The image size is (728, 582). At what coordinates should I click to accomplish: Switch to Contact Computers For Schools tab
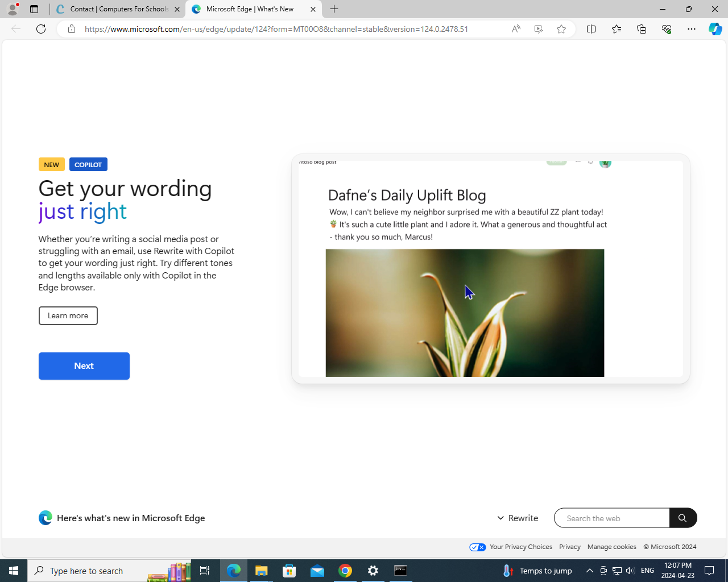click(118, 9)
